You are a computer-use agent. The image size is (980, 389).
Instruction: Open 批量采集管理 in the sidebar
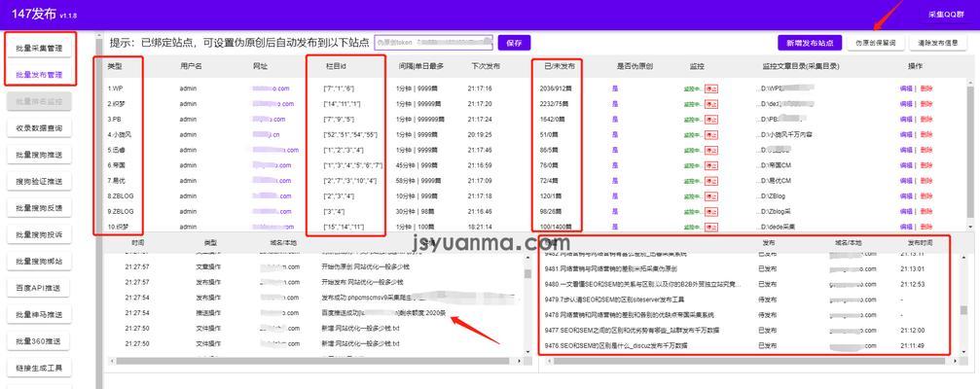click(x=39, y=48)
